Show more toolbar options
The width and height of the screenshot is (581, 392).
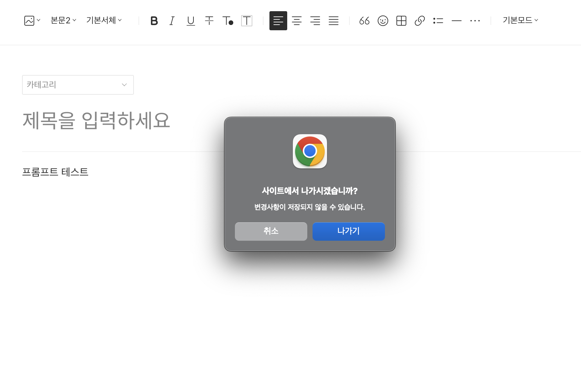tap(475, 21)
